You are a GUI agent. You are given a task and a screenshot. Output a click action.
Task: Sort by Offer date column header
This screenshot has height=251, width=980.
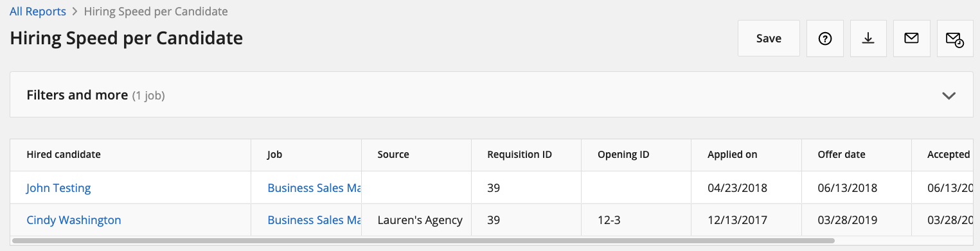point(841,155)
